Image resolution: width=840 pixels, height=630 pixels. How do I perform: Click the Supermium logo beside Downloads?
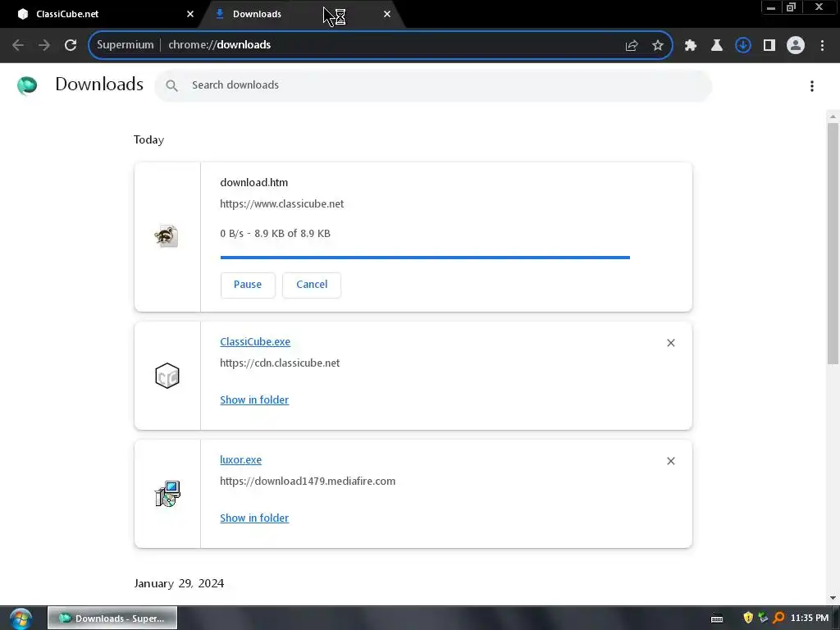tap(27, 85)
